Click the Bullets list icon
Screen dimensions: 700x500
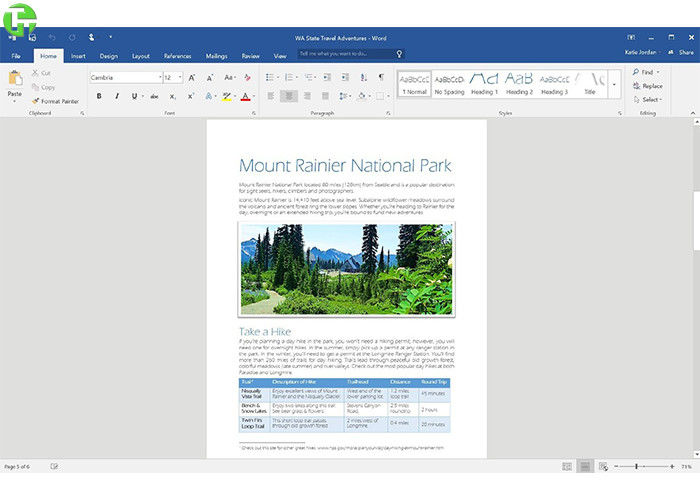(271, 77)
